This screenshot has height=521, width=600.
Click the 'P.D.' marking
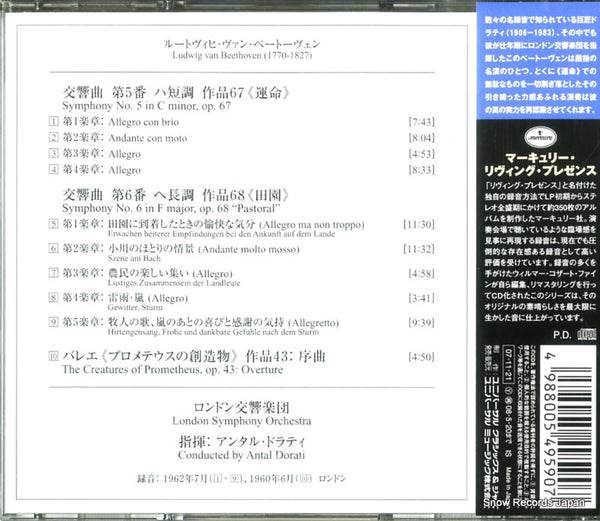562,335
